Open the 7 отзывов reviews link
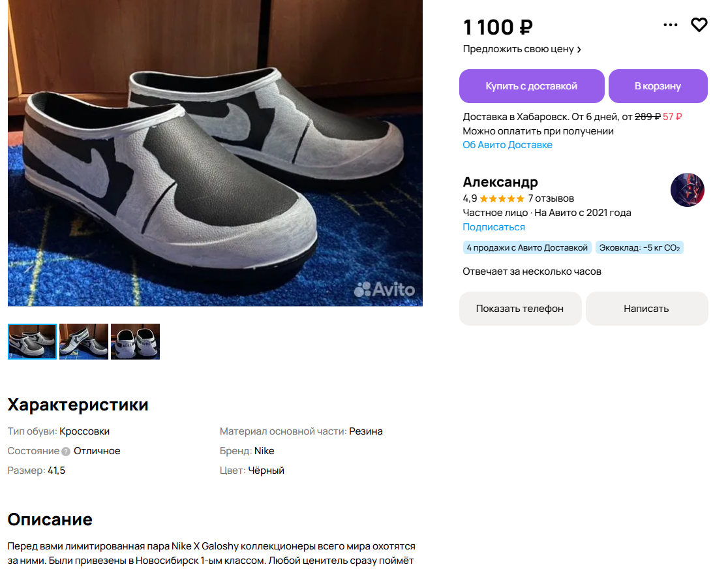Viewport: 728px width, 571px height. 551,198
